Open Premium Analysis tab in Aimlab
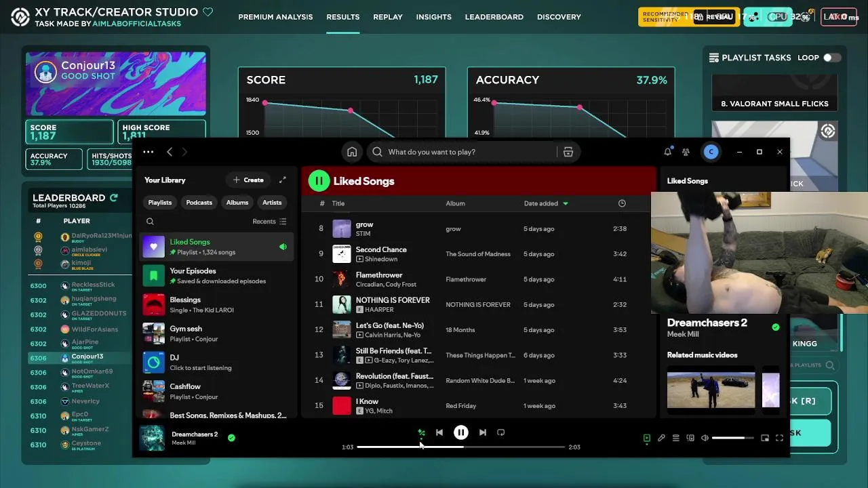The height and width of the screenshot is (488, 868). point(275,17)
